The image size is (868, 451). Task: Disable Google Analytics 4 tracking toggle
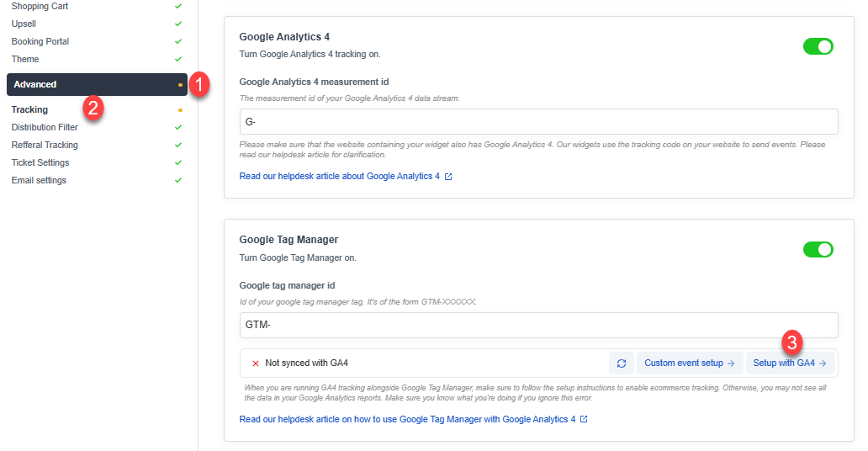(818, 46)
